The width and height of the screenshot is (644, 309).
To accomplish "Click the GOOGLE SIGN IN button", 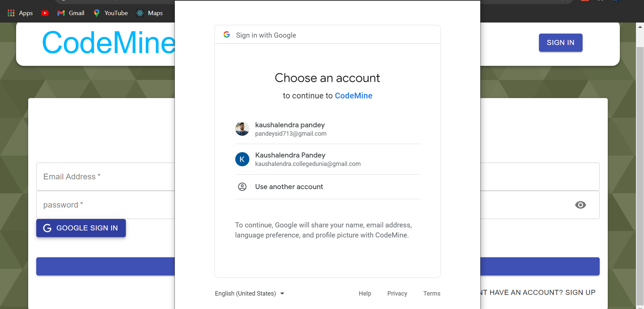I will tap(81, 228).
